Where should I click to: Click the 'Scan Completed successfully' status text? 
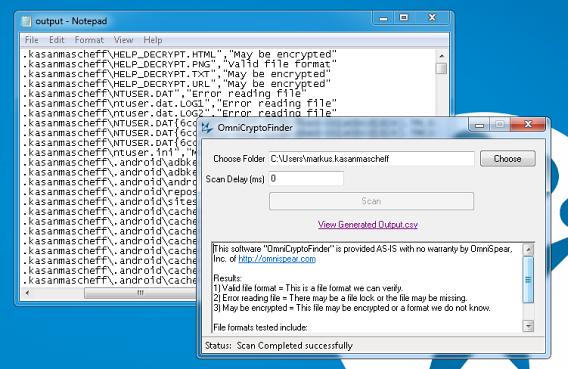[295, 346]
